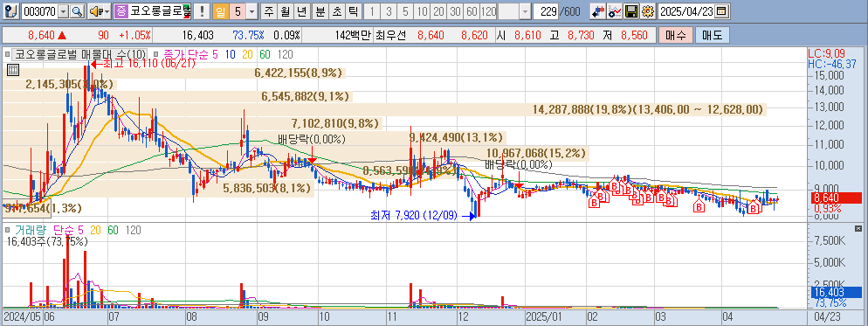Choose the 60 interval preset
Image resolution: width=868 pixels, height=326 pixels.
[x=472, y=11]
